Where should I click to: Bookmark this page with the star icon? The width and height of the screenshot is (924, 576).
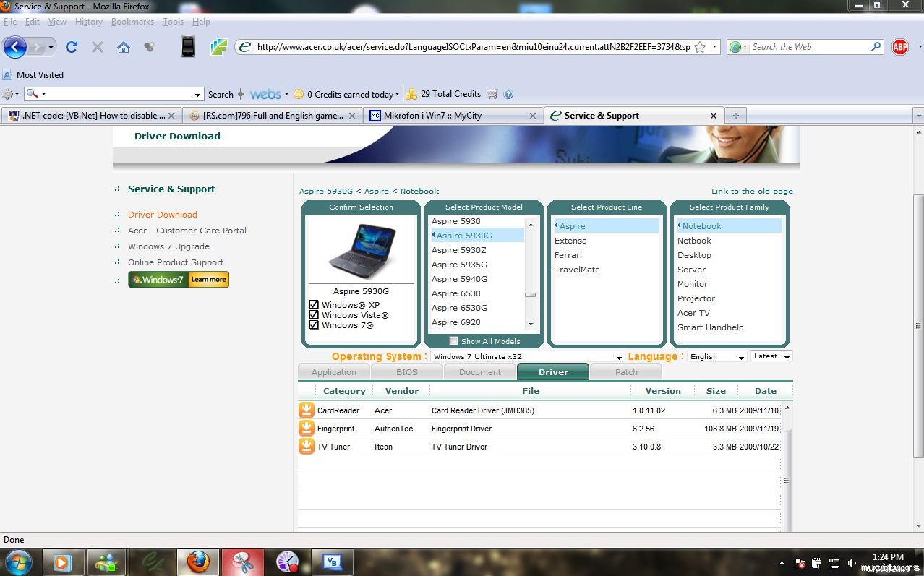[700, 47]
